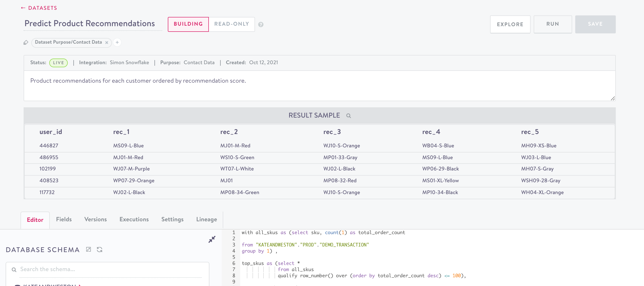Image resolution: width=644 pixels, height=286 pixels.
Task: Click the LIVE status badge
Action: pyautogui.click(x=58, y=63)
